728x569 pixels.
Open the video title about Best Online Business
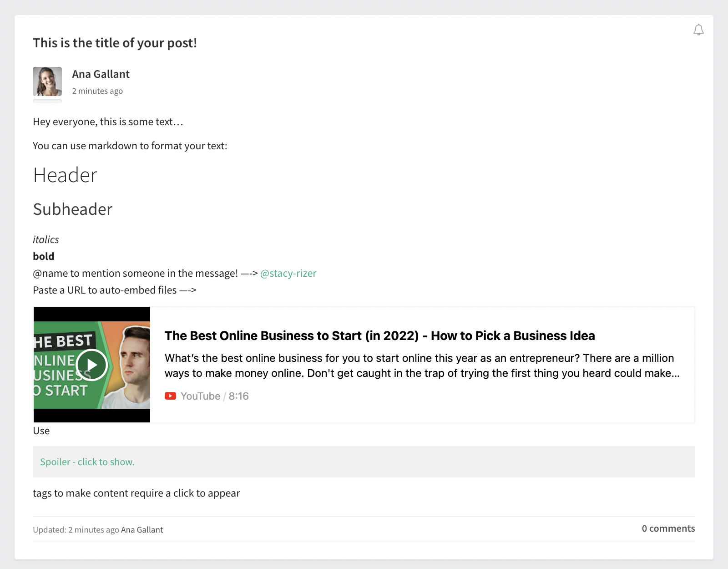click(379, 335)
